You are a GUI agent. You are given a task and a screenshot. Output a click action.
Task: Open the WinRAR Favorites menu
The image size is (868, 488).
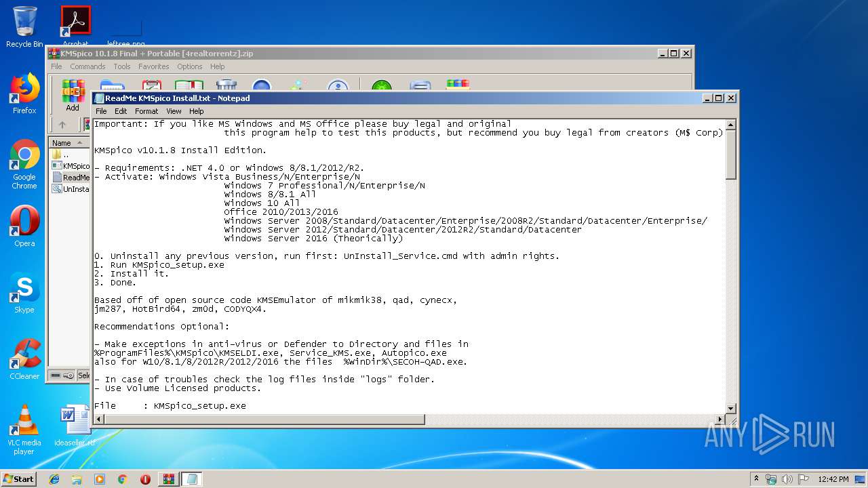pos(154,66)
